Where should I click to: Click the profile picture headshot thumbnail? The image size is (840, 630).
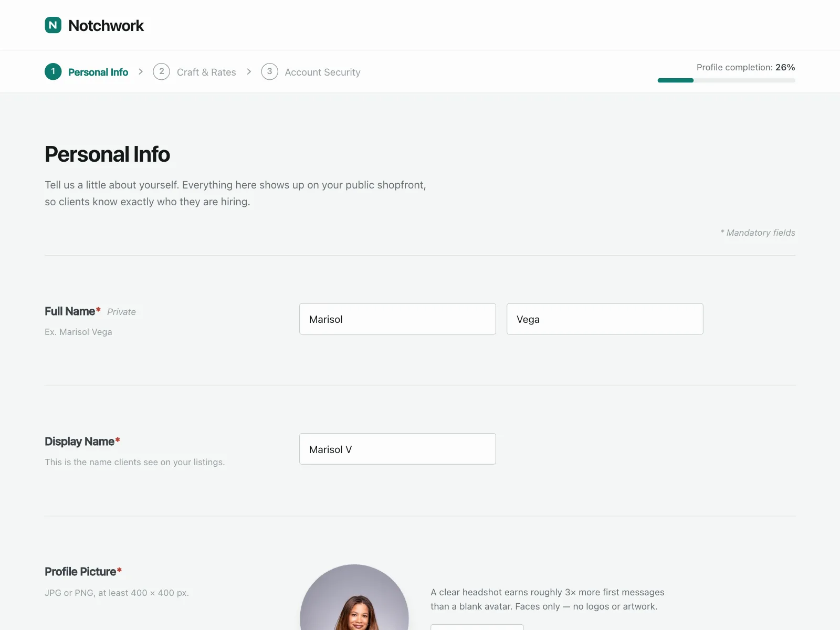pos(354,597)
